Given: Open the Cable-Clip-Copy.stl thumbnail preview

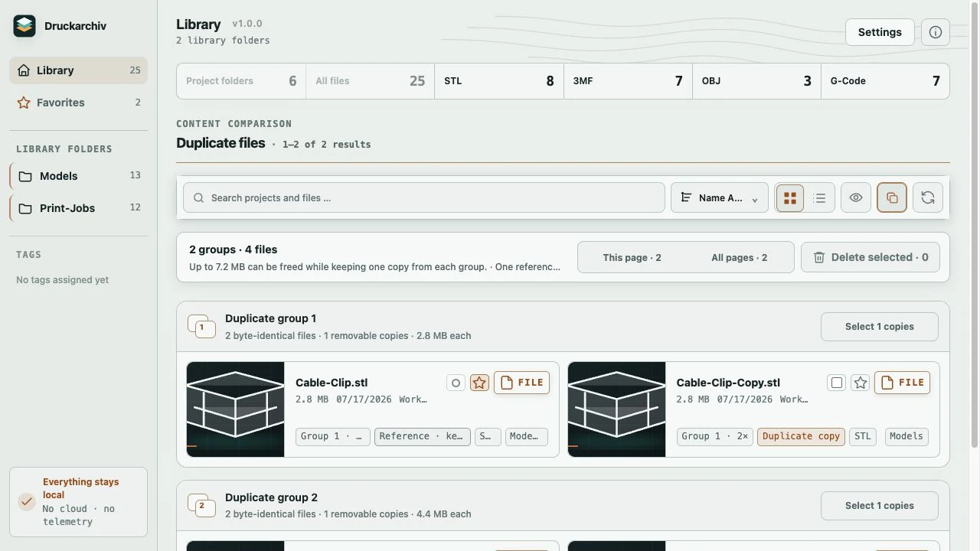Looking at the screenshot, I should point(616,409).
